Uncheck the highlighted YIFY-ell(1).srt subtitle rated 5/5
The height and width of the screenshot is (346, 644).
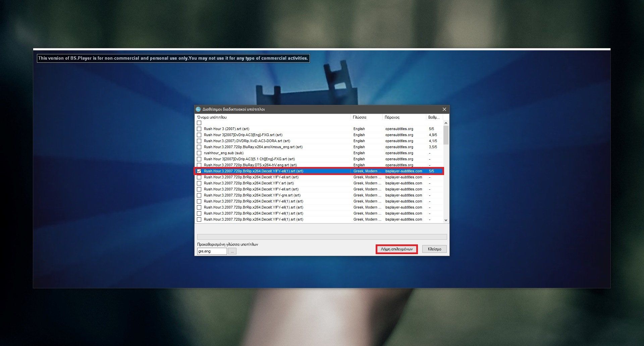tap(199, 171)
